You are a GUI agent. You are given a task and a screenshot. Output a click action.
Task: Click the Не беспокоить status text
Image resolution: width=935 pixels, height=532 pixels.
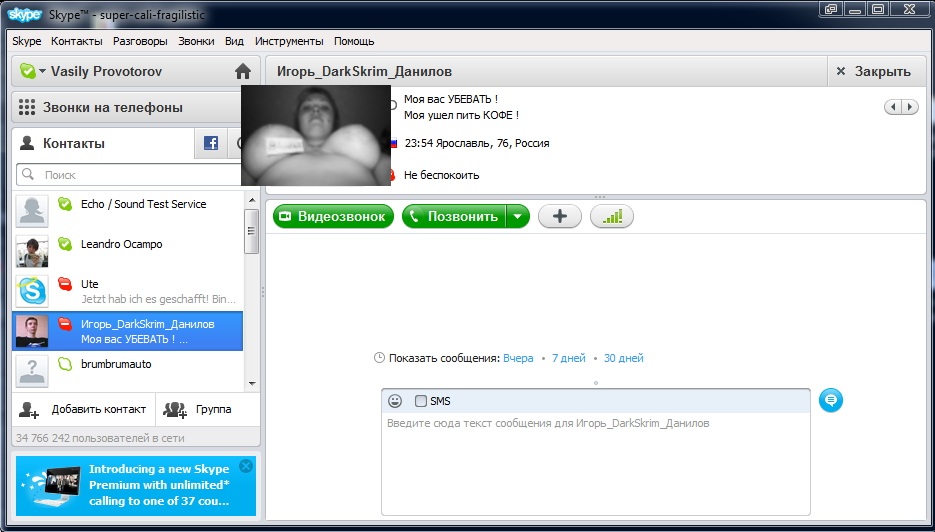click(x=441, y=175)
